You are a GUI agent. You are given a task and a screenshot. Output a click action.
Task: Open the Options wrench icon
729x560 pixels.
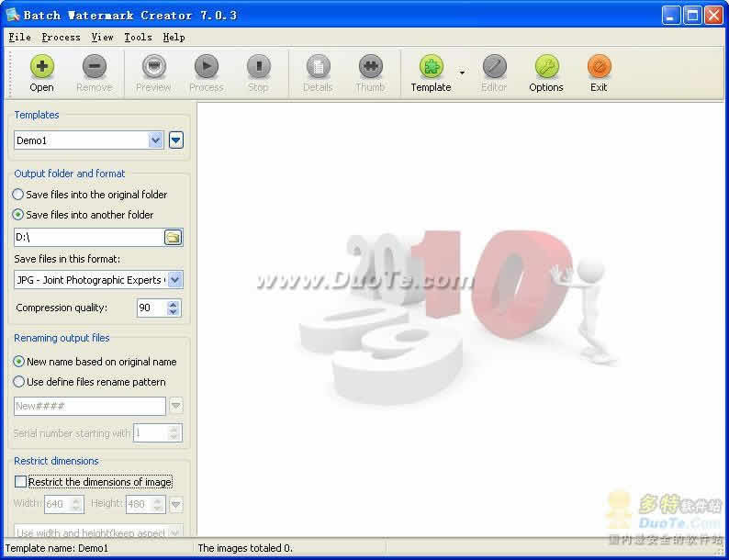tap(546, 68)
